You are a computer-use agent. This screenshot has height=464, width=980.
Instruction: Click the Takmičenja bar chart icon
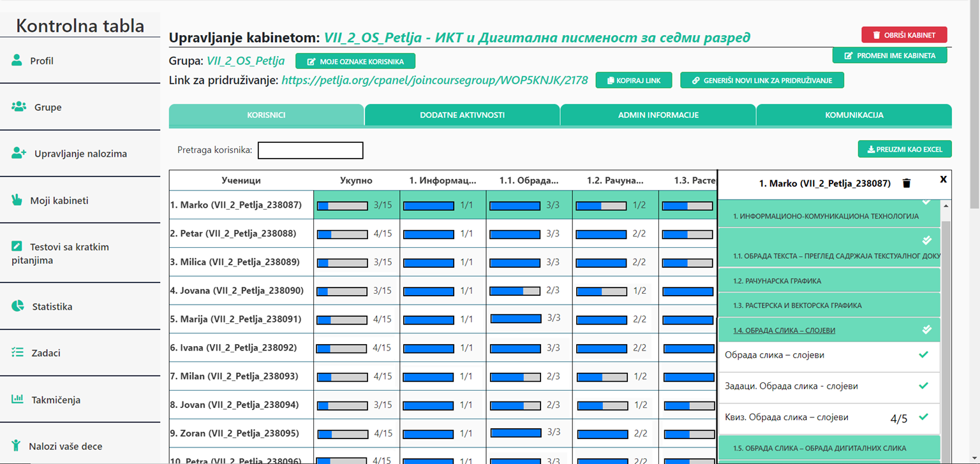(17, 400)
